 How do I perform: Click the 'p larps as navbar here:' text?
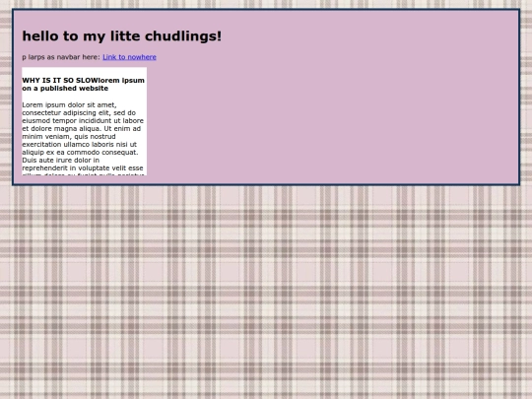point(61,57)
